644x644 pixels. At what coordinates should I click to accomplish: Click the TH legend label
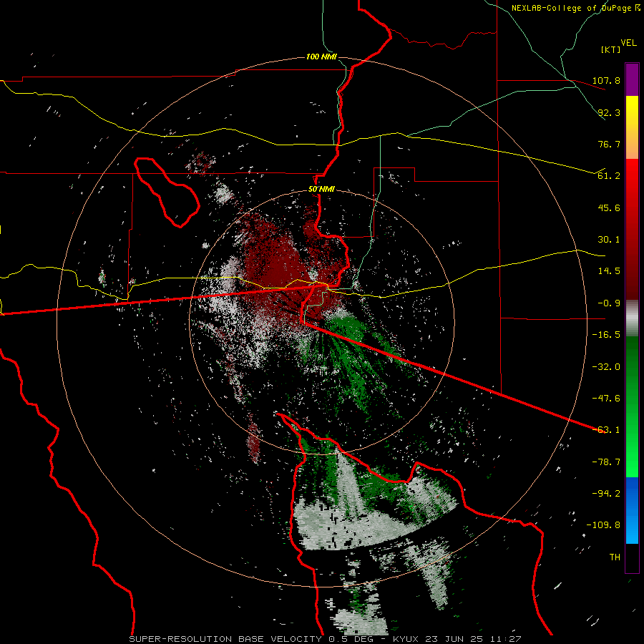(x=615, y=557)
